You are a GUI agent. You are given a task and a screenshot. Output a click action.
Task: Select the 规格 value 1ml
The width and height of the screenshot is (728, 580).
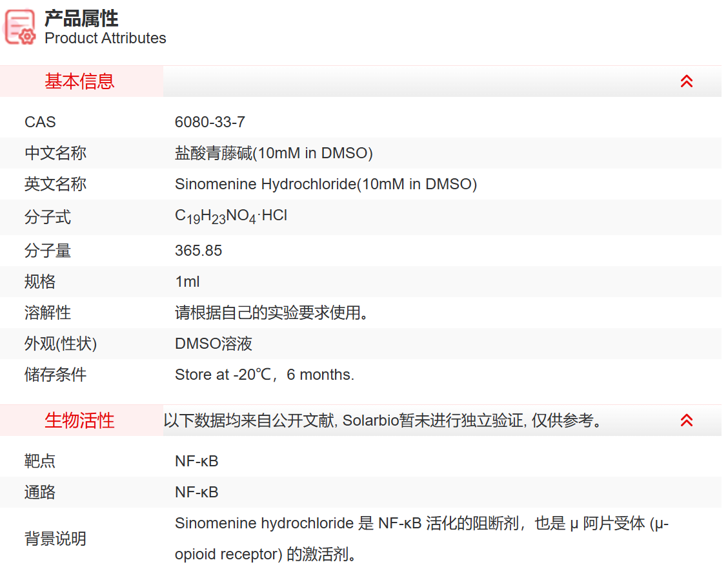pos(188,282)
